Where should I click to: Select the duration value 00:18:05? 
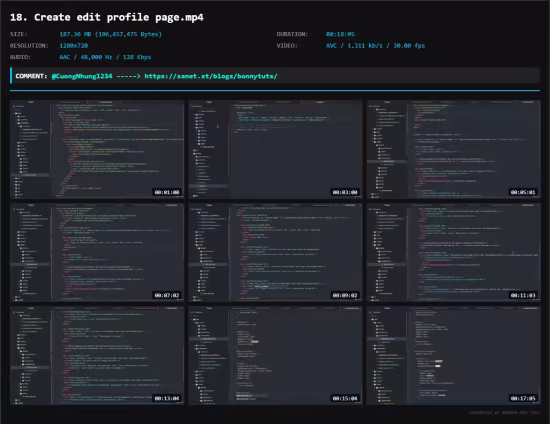(340, 34)
